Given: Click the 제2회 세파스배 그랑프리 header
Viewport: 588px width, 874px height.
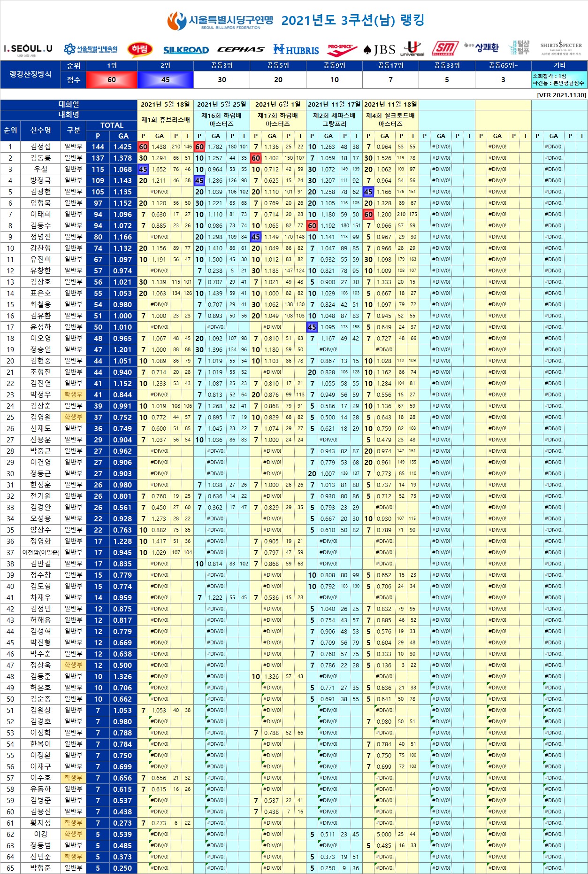Looking at the screenshot, I should (334, 120).
